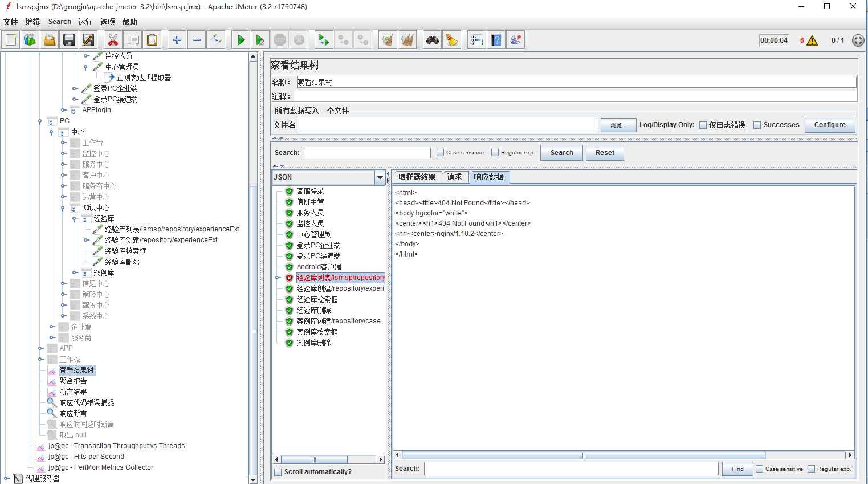Tick the Successes checkbox
868x484 pixels.
(x=757, y=125)
